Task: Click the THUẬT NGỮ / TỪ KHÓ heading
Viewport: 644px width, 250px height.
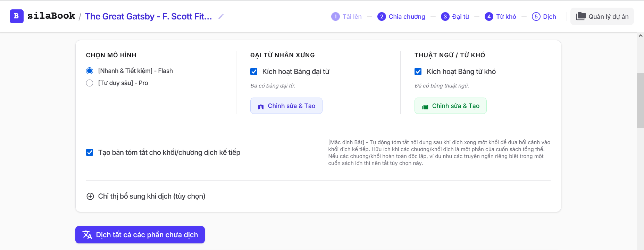Action: (x=450, y=55)
